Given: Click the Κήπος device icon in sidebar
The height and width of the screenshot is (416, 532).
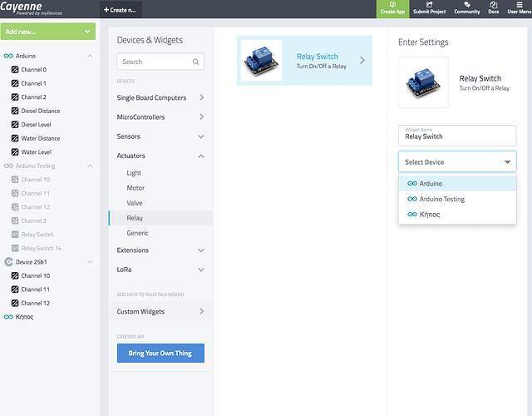Looking at the screenshot, I should pos(8,317).
